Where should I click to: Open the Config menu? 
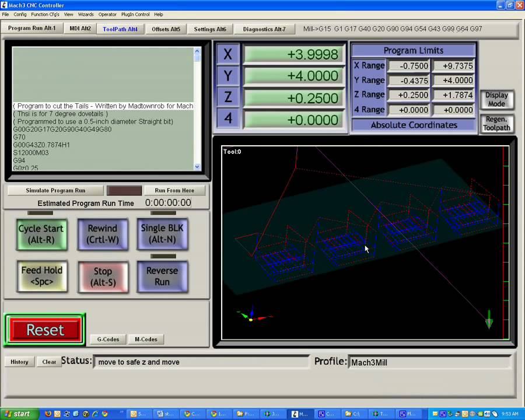(x=20, y=15)
